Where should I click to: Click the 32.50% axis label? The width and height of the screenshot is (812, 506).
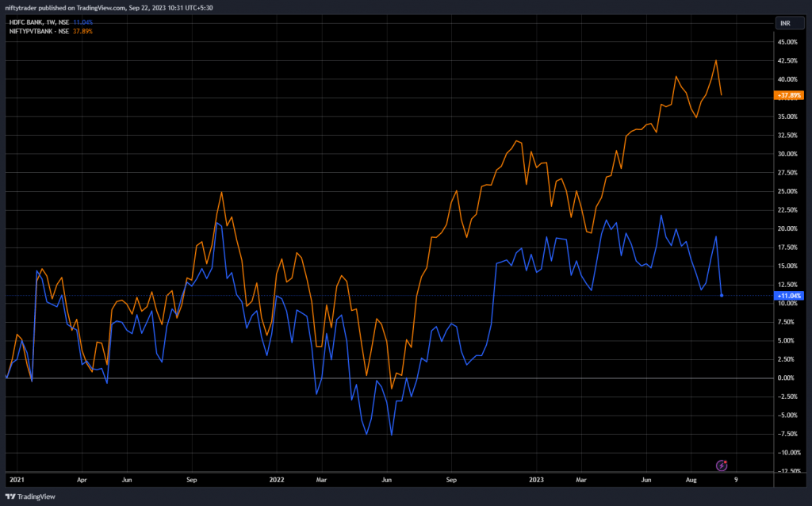pos(787,136)
